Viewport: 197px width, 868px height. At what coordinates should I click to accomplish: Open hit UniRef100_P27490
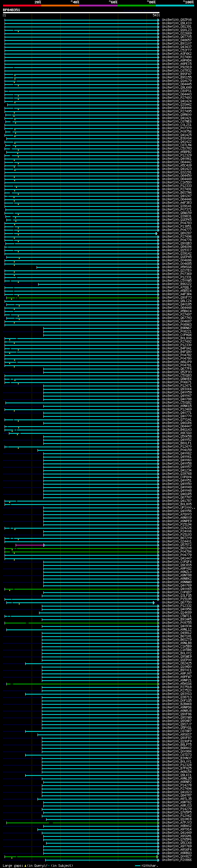pyautogui.click(x=176, y=57)
